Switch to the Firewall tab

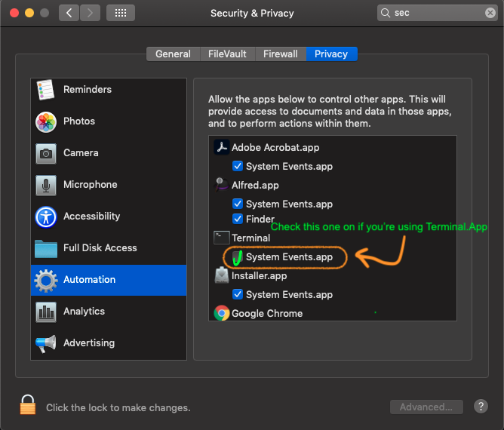point(281,54)
